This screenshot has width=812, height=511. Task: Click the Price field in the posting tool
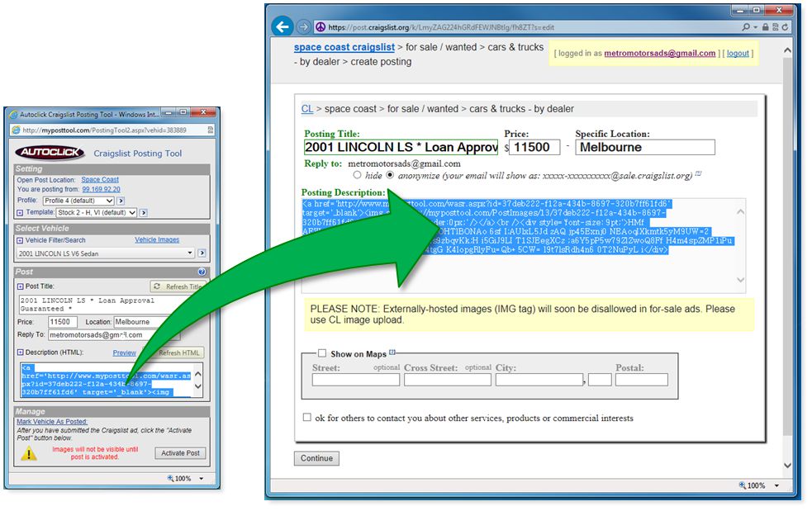pos(63,322)
